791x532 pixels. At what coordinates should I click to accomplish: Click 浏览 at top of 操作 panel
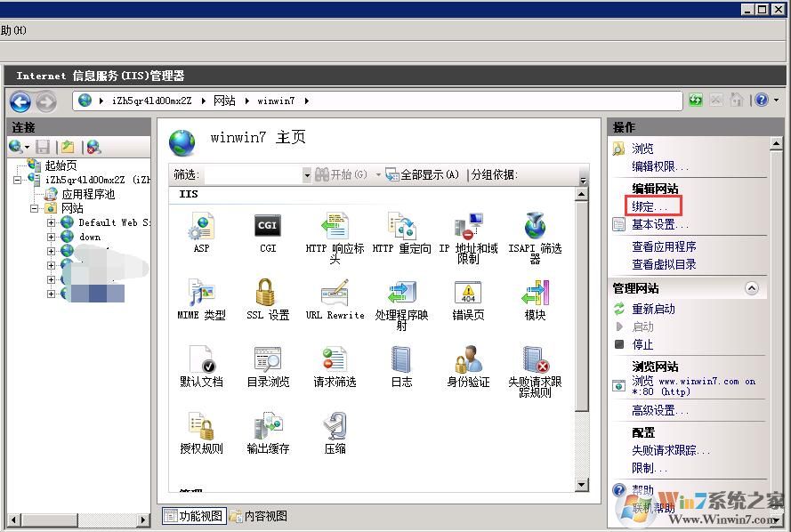(x=642, y=149)
